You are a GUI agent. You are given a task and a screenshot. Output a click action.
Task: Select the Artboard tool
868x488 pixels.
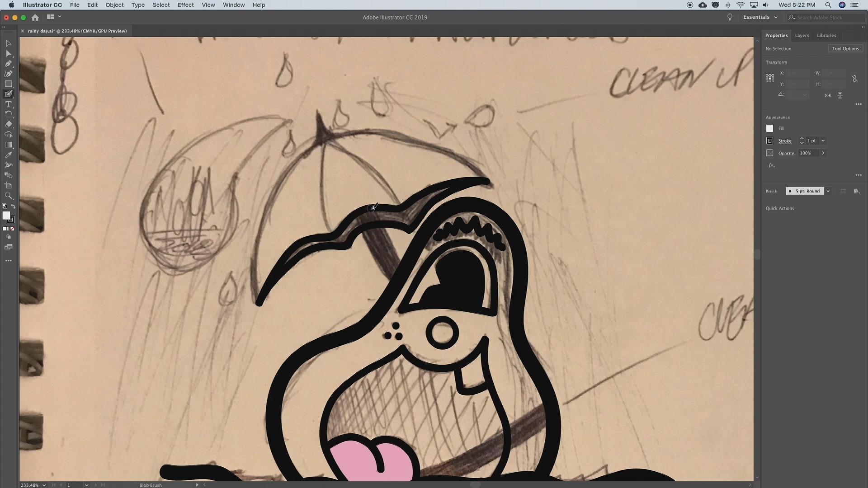pos(9,186)
